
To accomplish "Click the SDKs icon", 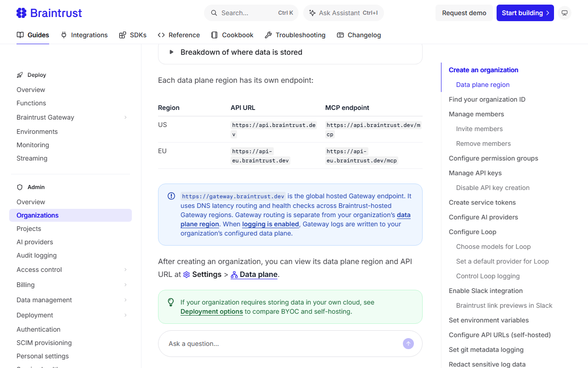I will tap(123, 35).
